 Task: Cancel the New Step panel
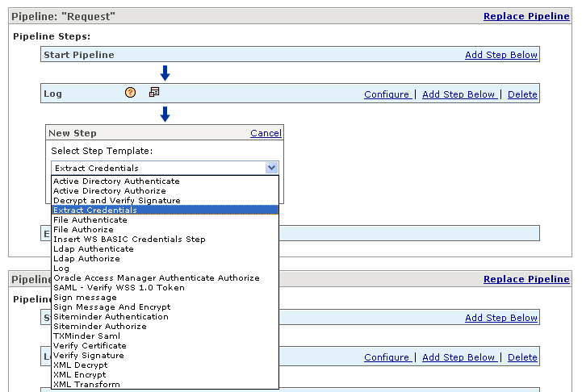pyautogui.click(x=266, y=133)
